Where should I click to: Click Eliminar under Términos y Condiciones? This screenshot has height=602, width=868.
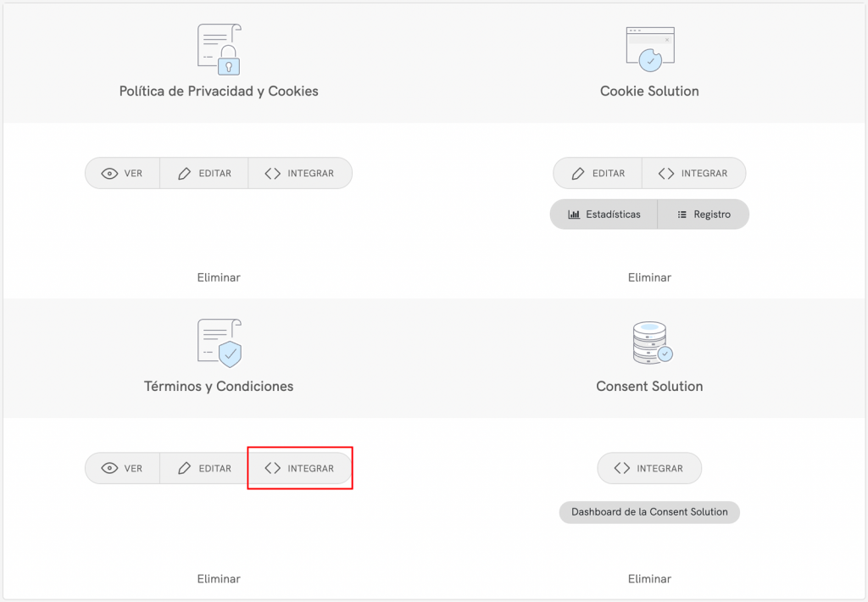[x=219, y=579]
